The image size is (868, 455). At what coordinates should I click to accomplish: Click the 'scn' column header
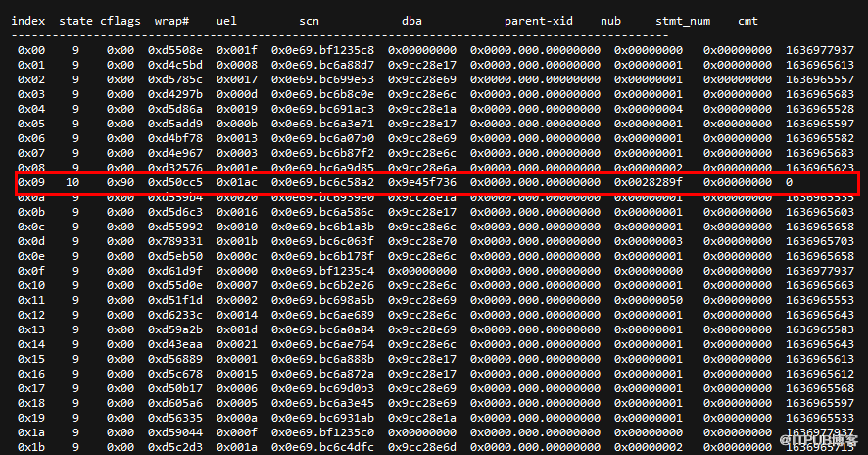(310, 20)
